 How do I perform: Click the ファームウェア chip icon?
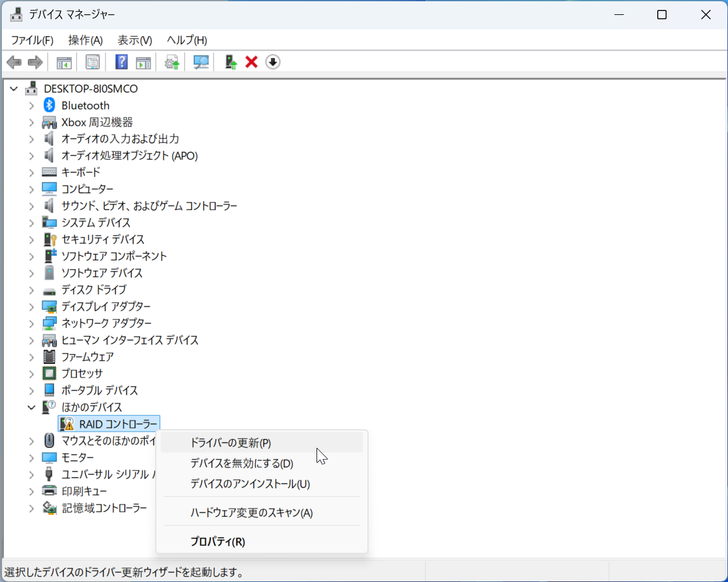(49, 357)
